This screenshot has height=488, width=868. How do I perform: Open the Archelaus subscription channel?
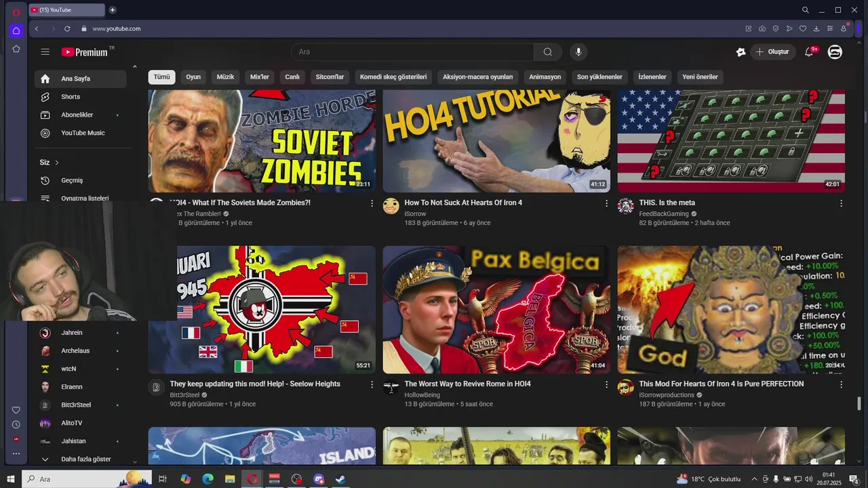[x=81, y=350]
